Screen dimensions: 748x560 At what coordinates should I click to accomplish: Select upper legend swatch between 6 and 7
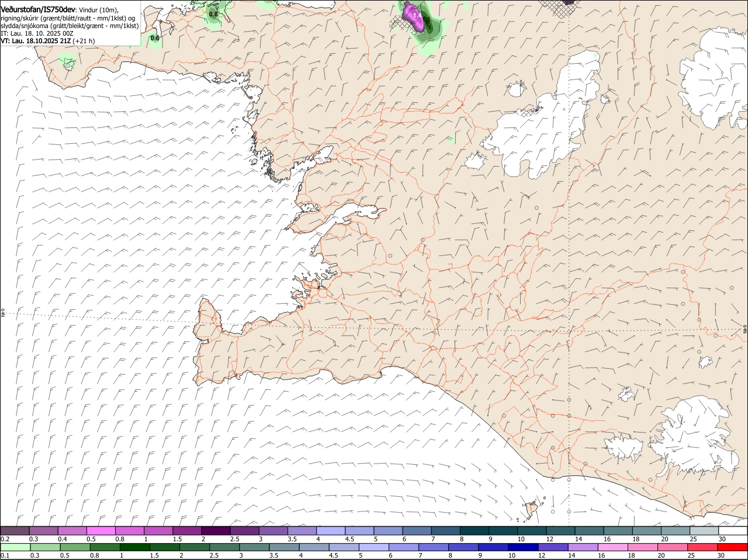point(417,531)
